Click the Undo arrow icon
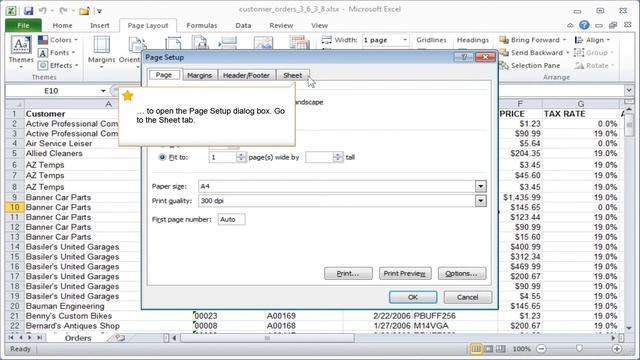 (42, 11)
